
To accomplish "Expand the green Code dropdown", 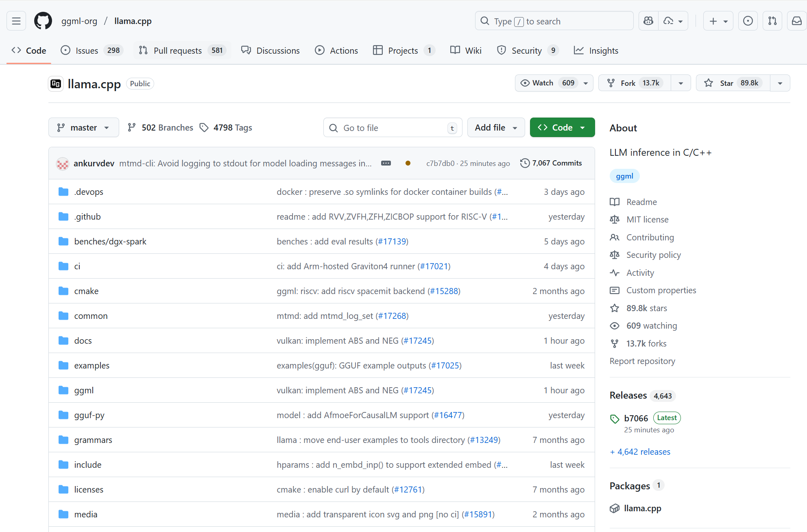I will click(x=562, y=128).
